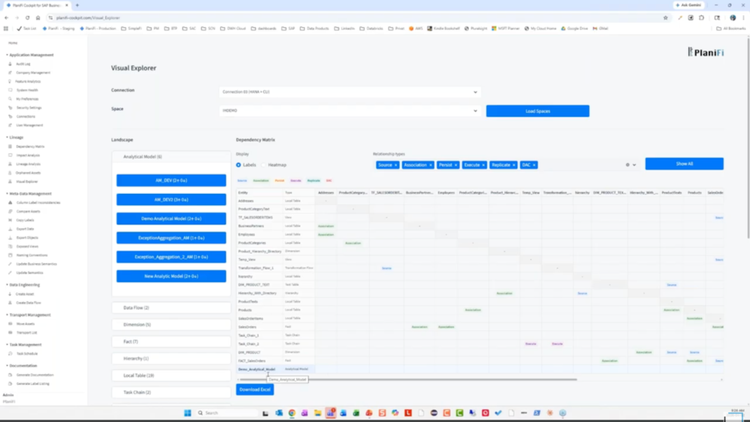750x422 pixels.
Task: Click the Download Excel button
Action: coord(255,389)
